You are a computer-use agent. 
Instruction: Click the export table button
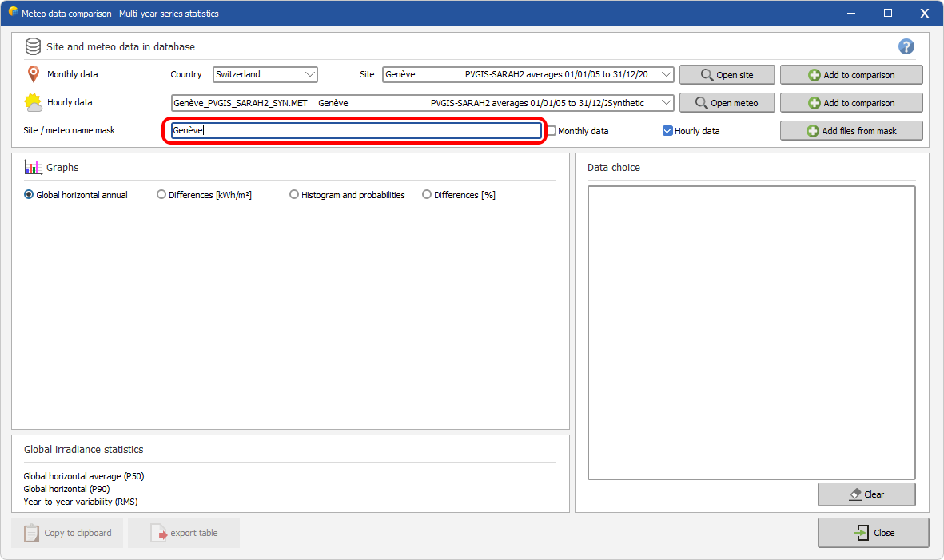(x=184, y=533)
